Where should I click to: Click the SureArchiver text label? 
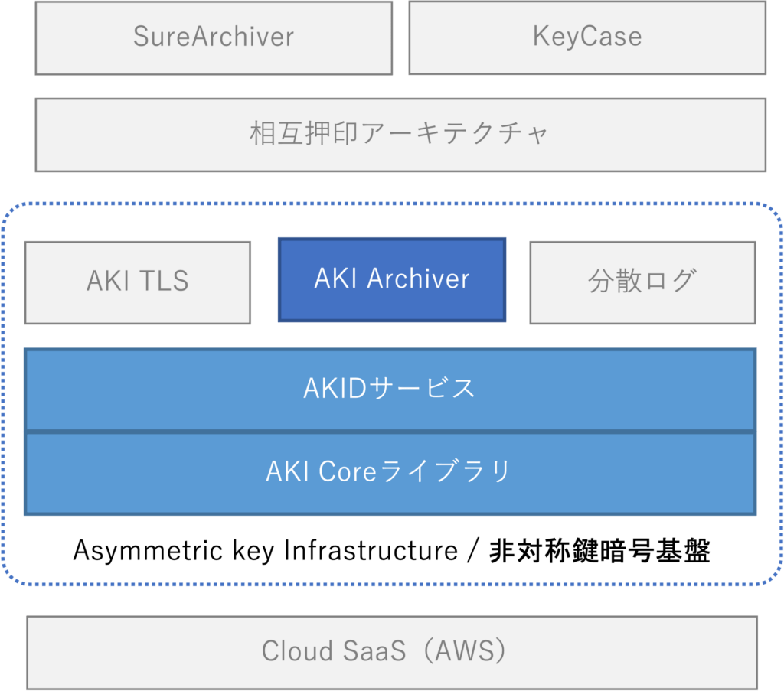(214, 37)
